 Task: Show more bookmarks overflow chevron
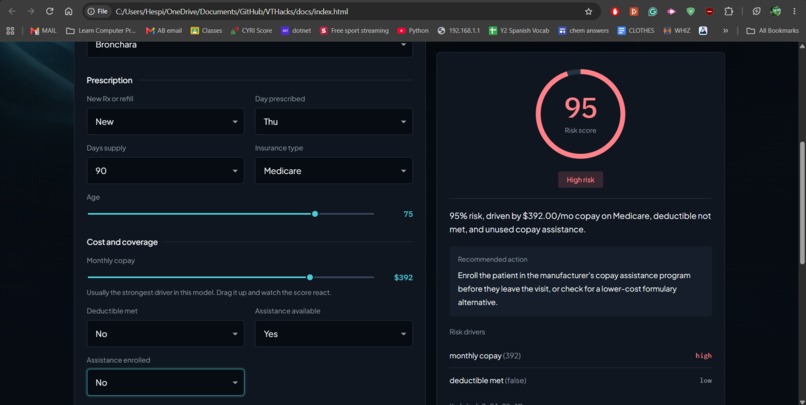pyautogui.click(x=725, y=31)
